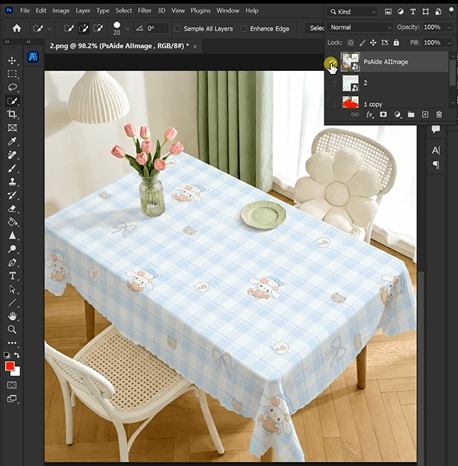Choose New Selection mode in options bar
This screenshot has height=466, width=458.
point(69,28)
